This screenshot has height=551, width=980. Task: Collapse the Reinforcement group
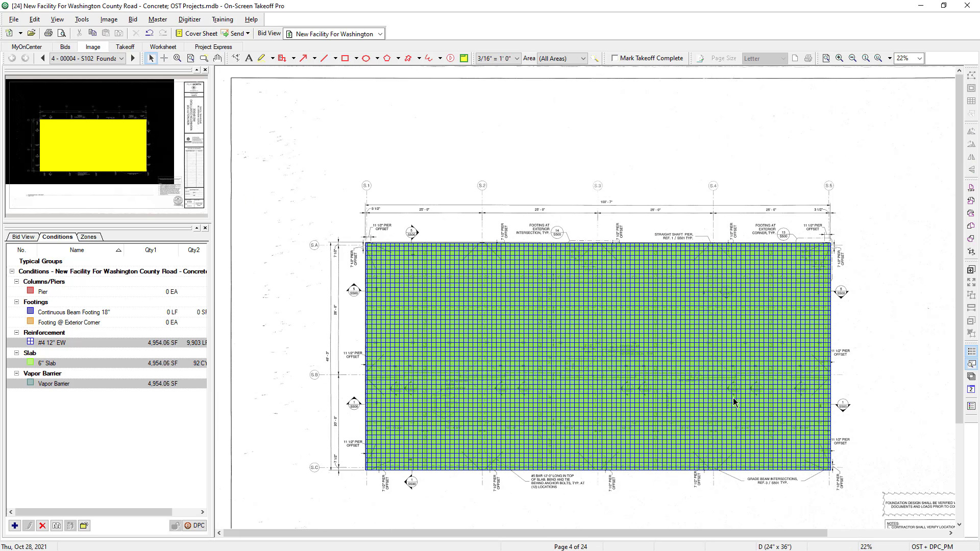[16, 333]
